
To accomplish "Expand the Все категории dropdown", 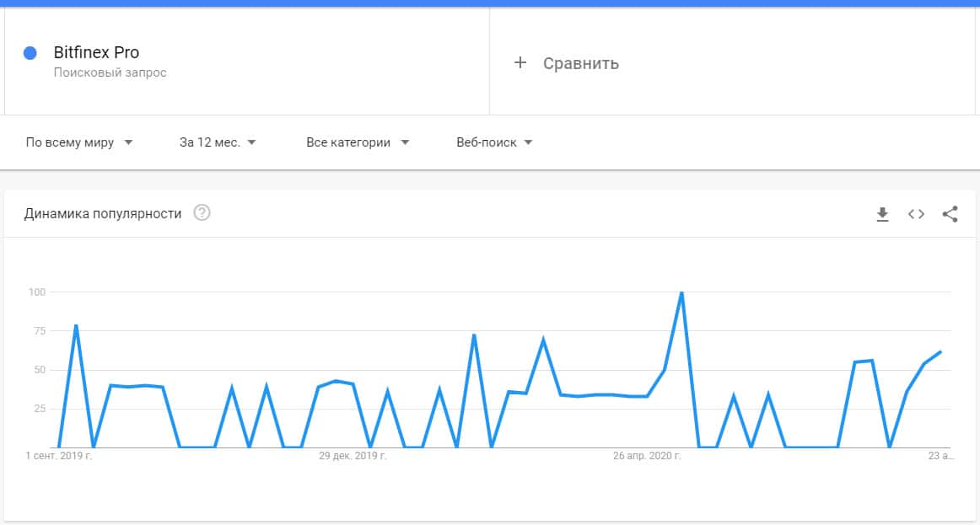I will click(358, 142).
